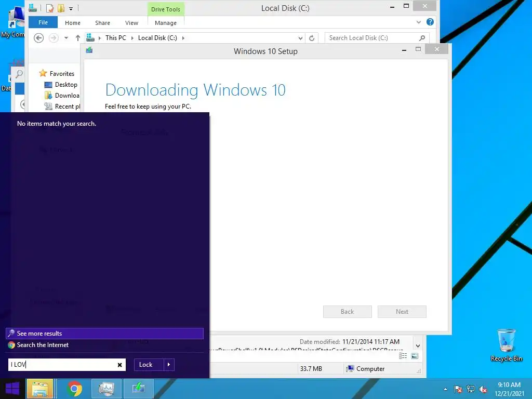This screenshot has width=532, height=399.
Task: Open Google Chrome from the taskbar
Action: click(74, 389)
